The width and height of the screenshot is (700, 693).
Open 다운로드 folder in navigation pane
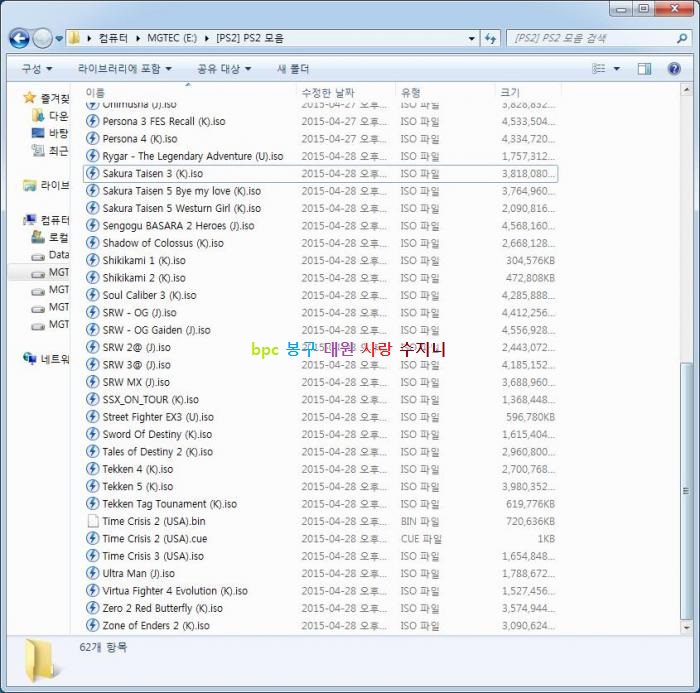(x=50, y=116)
